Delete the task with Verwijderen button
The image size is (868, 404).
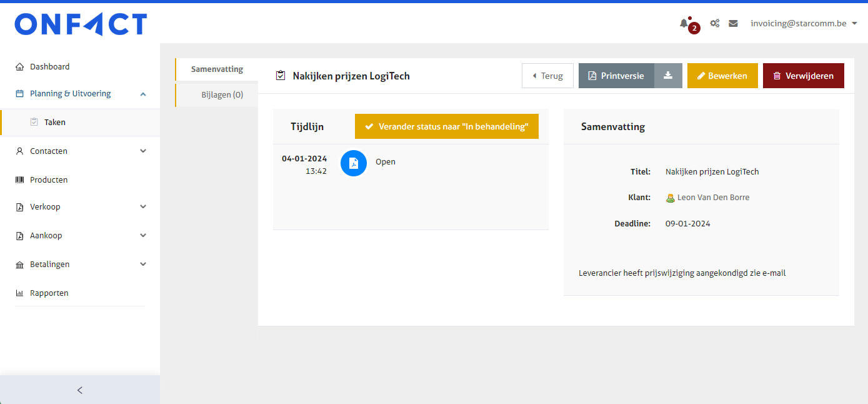coord(803,76)
